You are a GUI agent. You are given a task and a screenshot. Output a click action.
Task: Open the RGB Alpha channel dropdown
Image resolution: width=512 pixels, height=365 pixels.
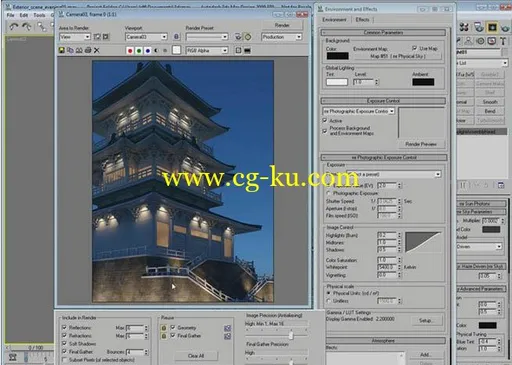point(207,50)
